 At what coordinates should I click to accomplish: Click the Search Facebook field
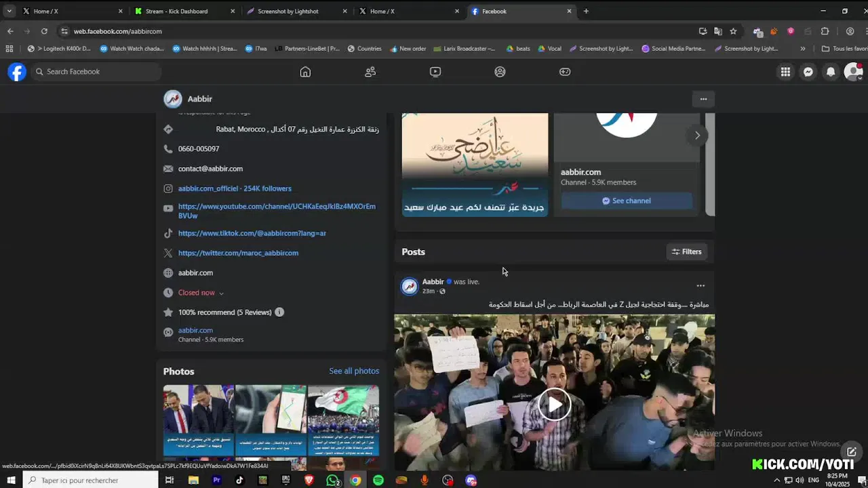(x=96, y=72)
